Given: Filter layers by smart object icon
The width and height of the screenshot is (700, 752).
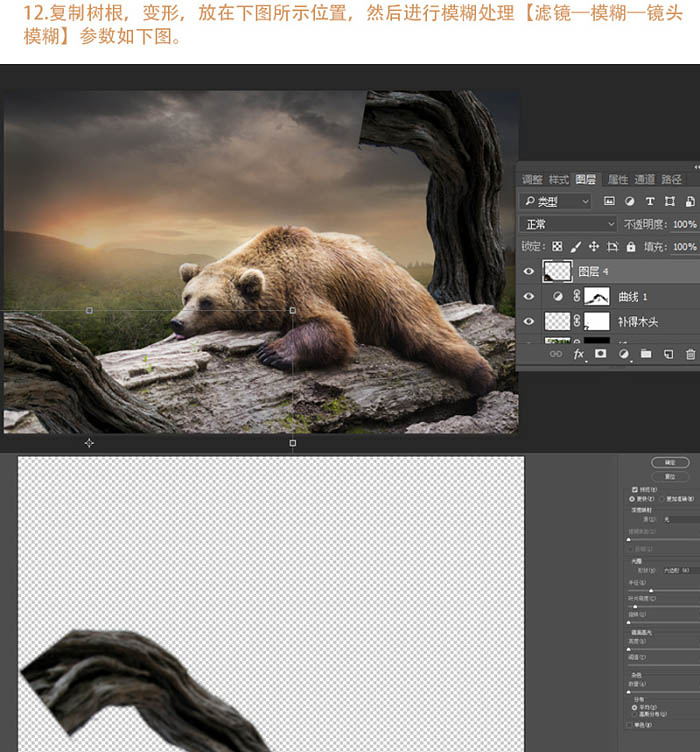Looking at the screenshot, I should pyautogui.click(x=690, y=201).
